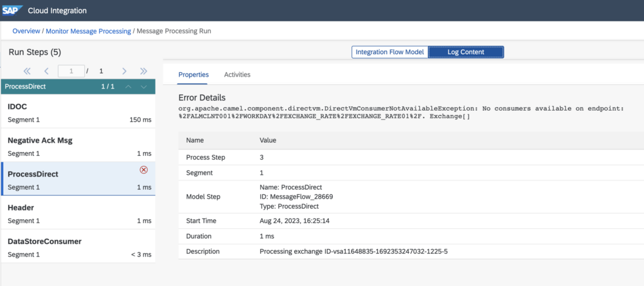Screen dimensions: 644x286
Task: Click the red error icon on ProcessDirect step
Action: pos(144,170)
